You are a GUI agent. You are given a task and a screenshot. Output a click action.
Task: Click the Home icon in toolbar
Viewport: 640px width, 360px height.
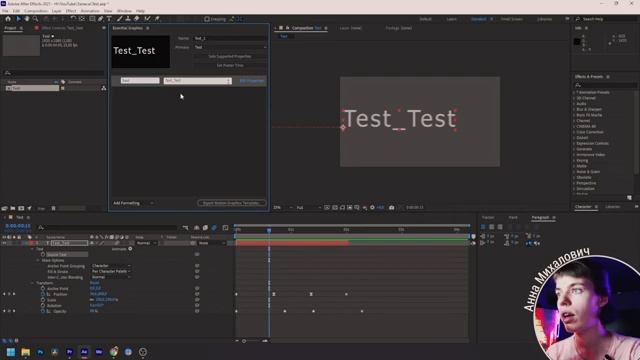(8, 19)
